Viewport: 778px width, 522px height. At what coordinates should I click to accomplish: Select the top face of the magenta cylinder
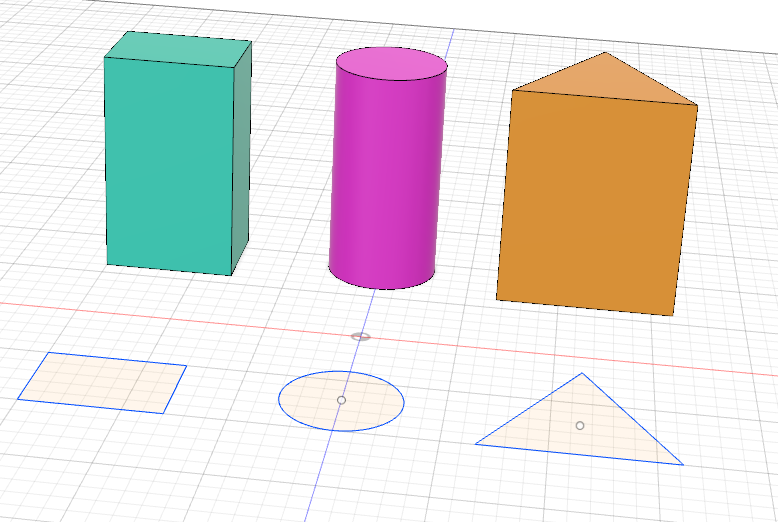pos(392,64)
